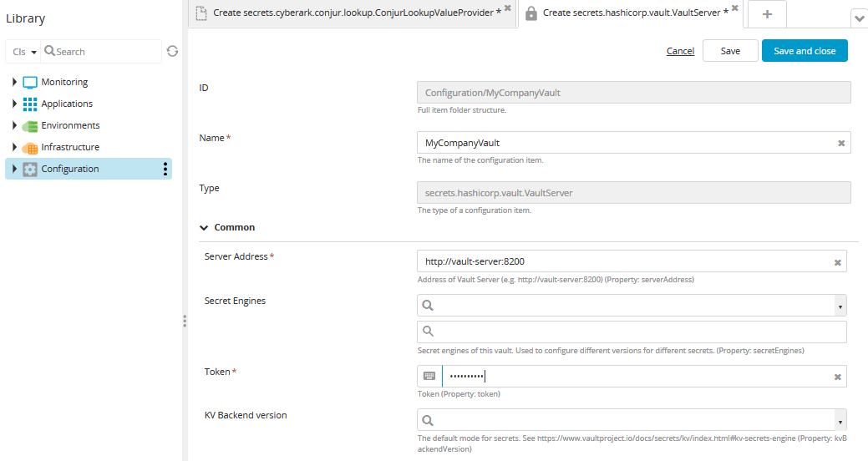Image resolution: width=868 pixels, height=461 pixels.
Task: Switch to the ConjurLookupValueProvider tab
Action: point(353,13)
